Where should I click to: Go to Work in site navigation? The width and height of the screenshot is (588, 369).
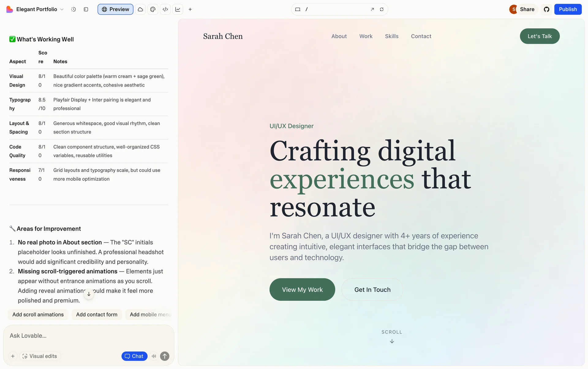(366, 36)
